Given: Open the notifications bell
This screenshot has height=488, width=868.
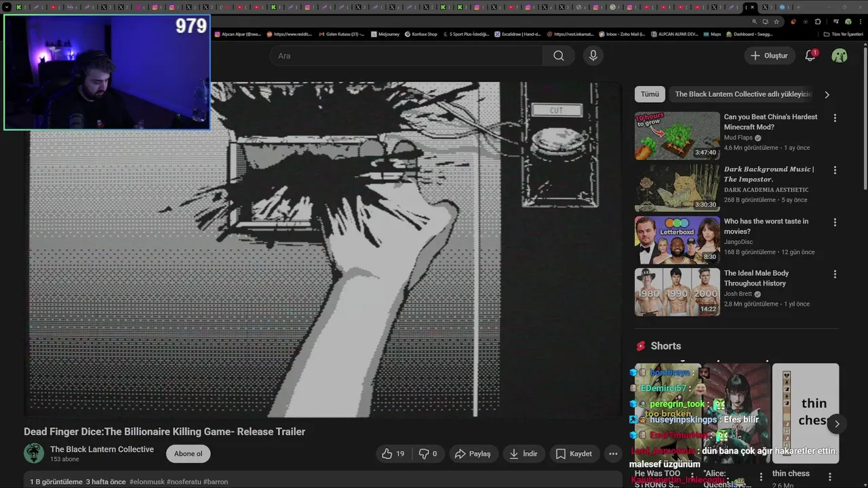Looking at the screenshot, I should [x=810, y=56].
